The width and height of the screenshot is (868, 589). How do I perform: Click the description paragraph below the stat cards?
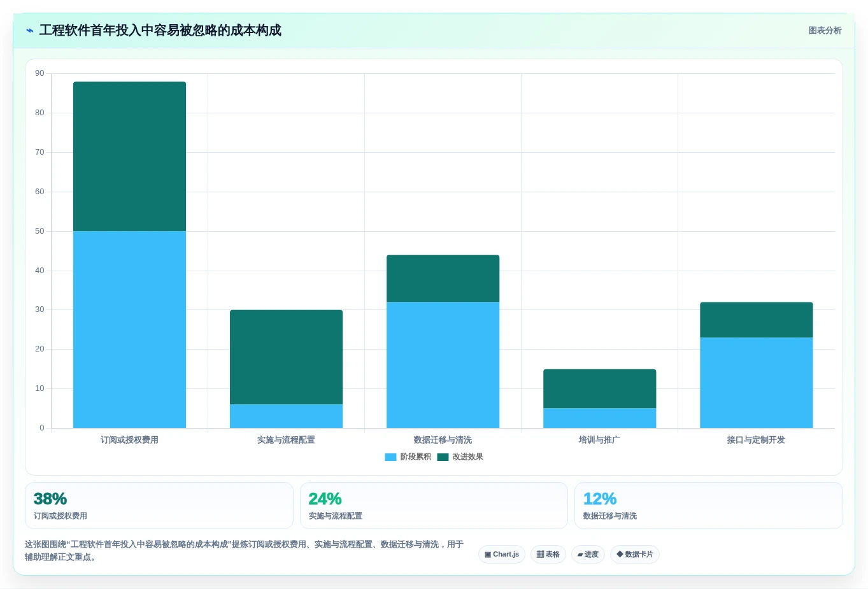pyautogui.click(x=244, y=551)
